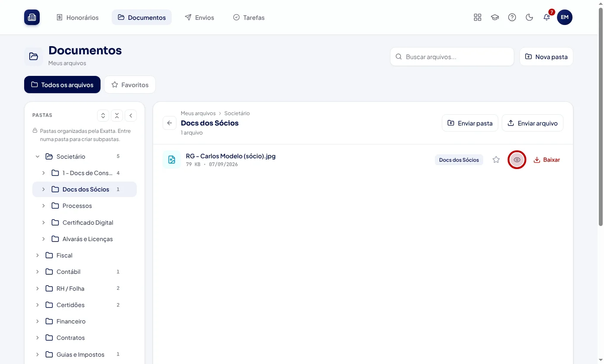The image size is (604, 364).
Task: Go to the Tarefas section
Action: (x=249, y=17)
